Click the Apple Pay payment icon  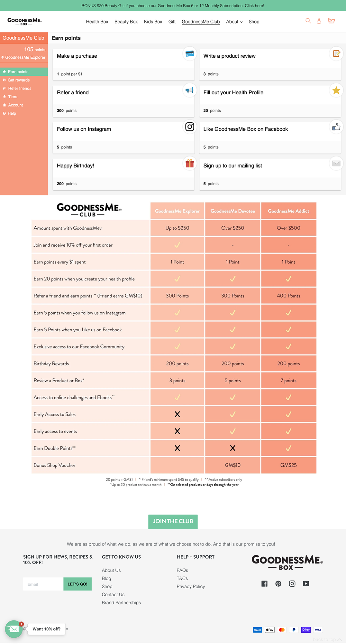pyautogui.click(x=269, y=630)
